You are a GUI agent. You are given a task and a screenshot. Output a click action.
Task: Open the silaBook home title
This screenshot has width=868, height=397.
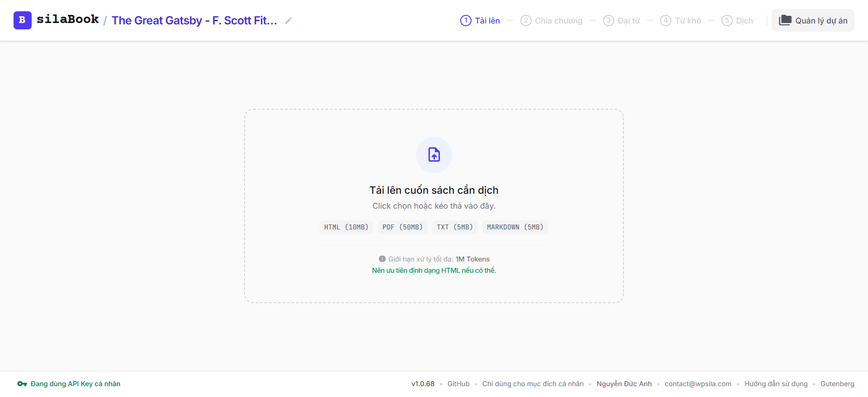[68, 19]
